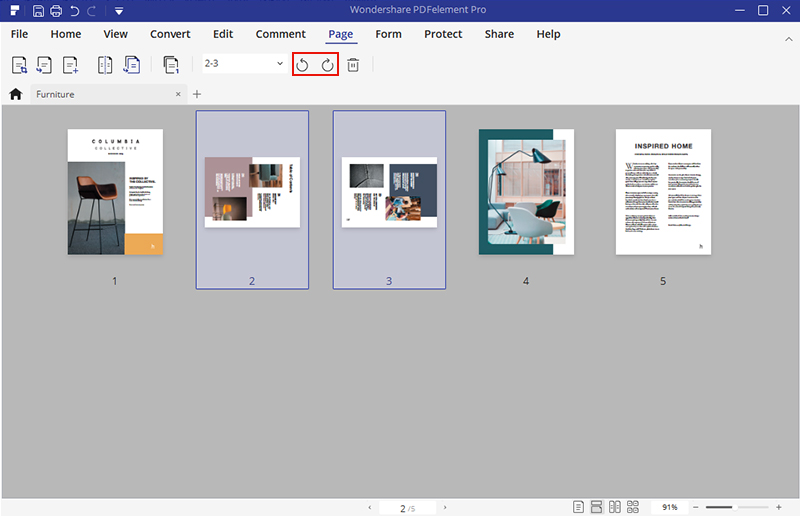Viewport: 800px width, 516px height.
Task: Click the Save icon in title bar
Action: [x=38, y=11]
